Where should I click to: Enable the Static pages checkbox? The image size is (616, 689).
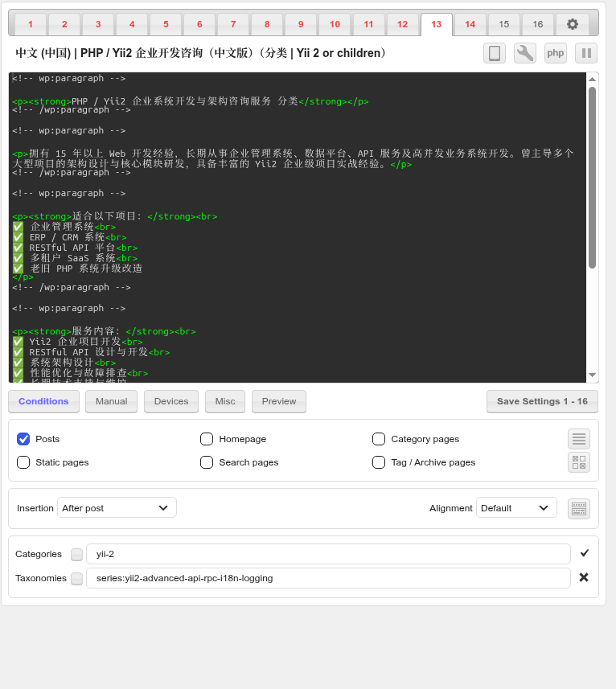point(23,462)
